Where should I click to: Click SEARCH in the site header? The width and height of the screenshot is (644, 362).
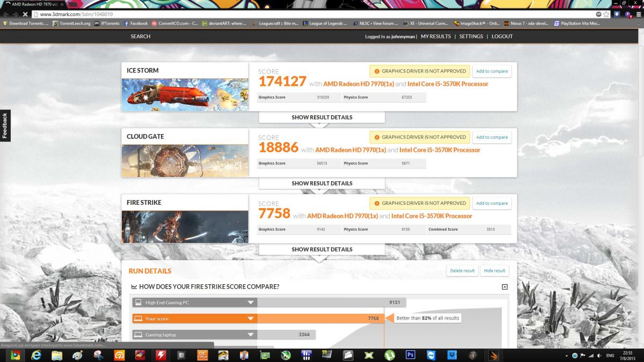141,36
